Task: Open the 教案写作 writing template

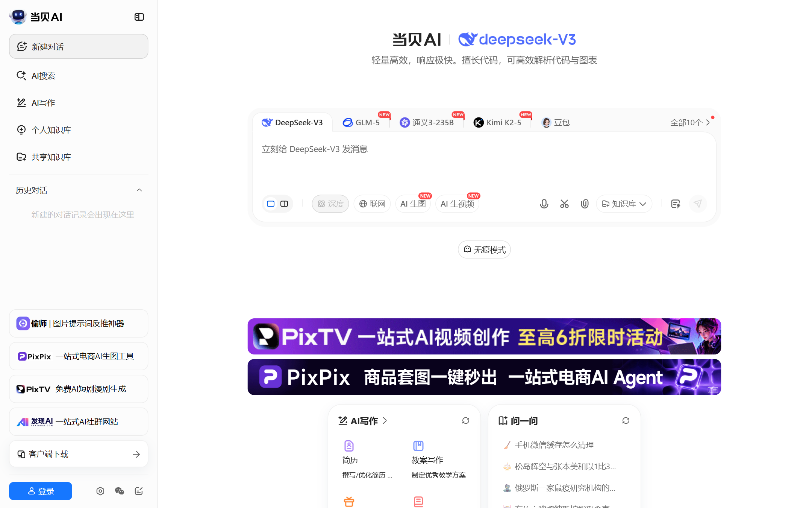Action: (x=438, y=459)
